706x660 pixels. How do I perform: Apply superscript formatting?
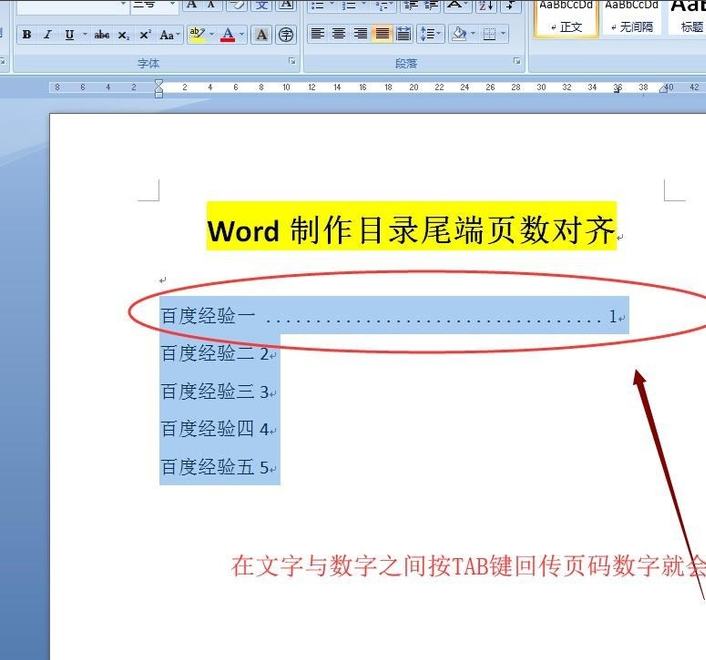[145, 35]
